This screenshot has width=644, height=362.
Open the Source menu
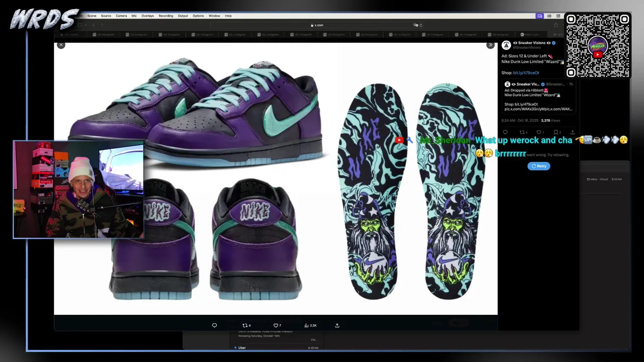click(x=106, y=16)
